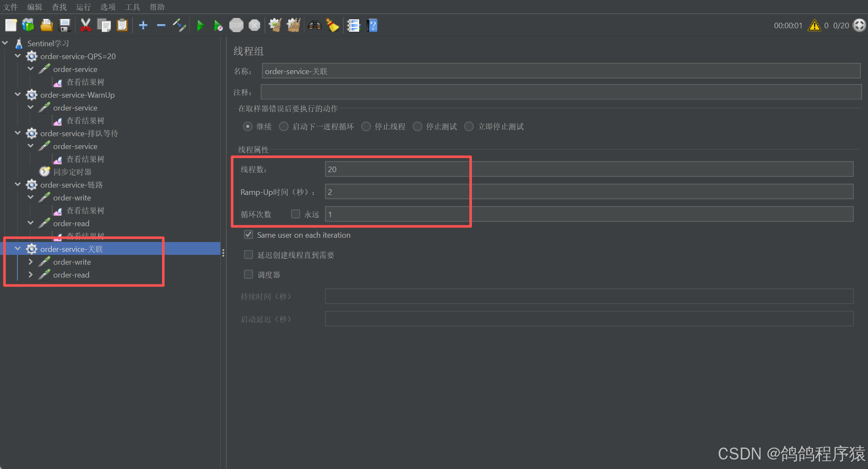Click the green Start test button
868x469 pixels.
[x=200, y=26]
